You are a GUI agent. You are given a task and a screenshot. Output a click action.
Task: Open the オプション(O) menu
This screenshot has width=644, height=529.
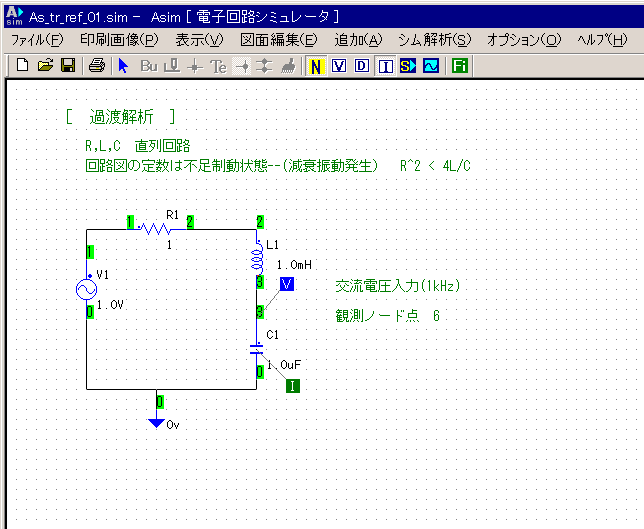[524, 40]
